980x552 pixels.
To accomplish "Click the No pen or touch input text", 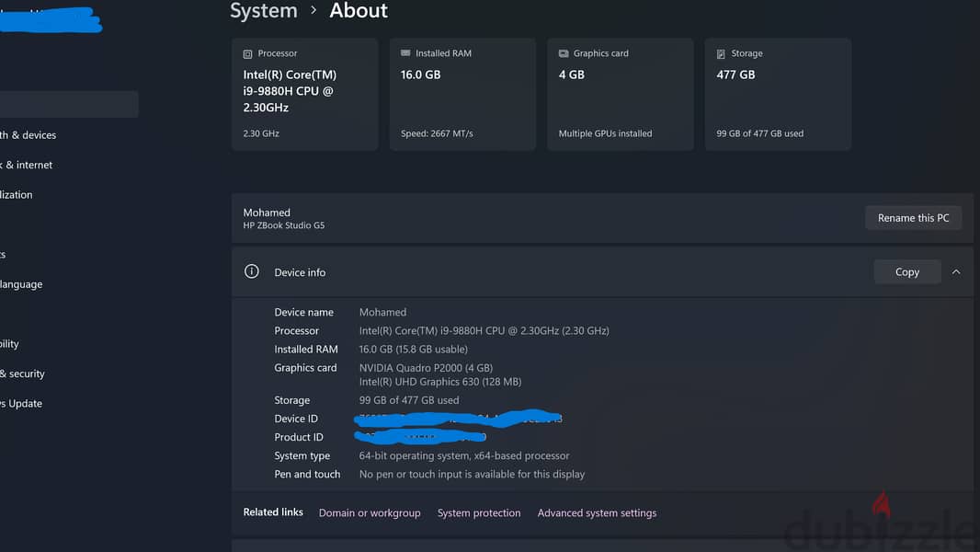I will [472, 475].
